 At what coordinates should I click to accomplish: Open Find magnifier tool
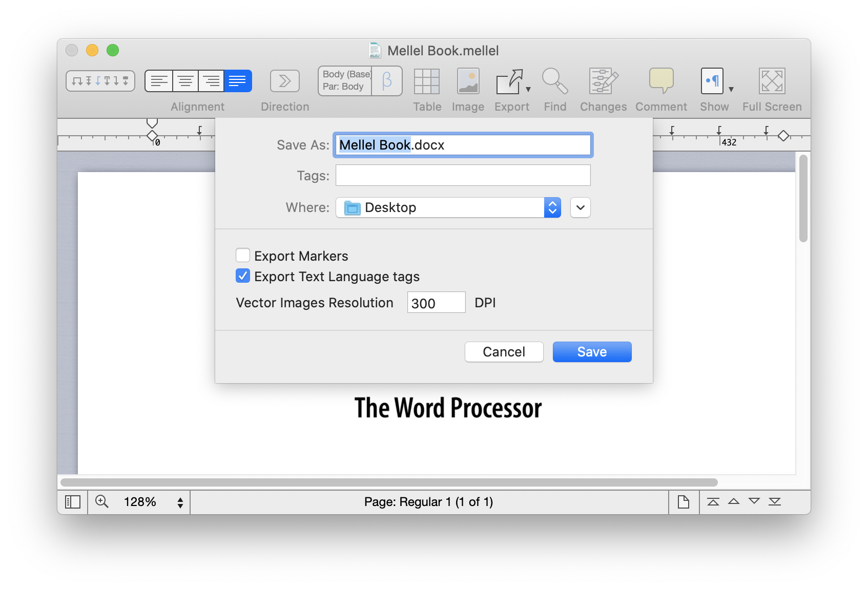[555, 81]
